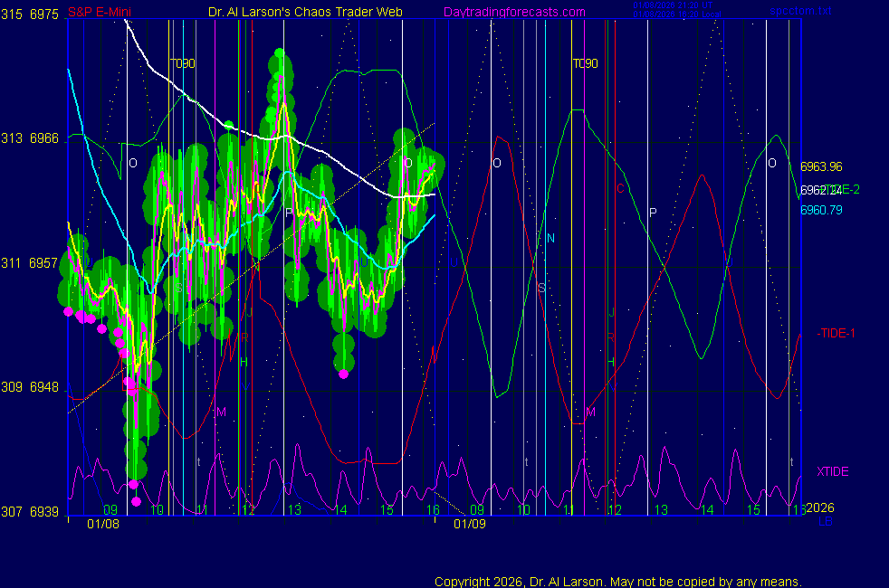Viewport: 889px width, 588px height.
Task: Click the Daytradingforecasts.com link in the header
Action: pyautogui.click(x=513, y=12)
